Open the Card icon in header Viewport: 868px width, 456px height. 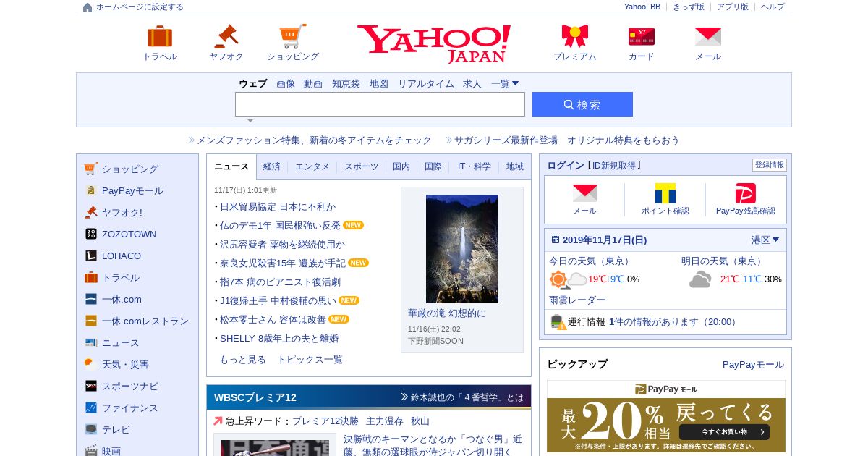(642, 36)
